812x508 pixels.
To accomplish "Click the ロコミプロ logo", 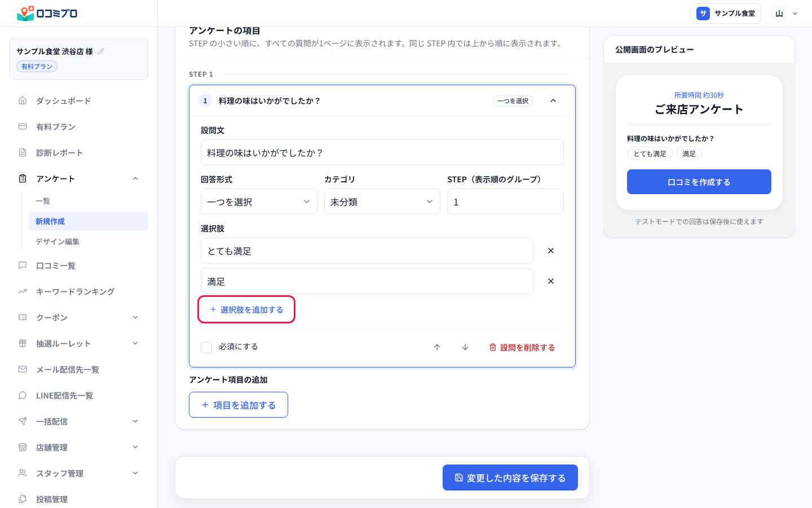I will pos(47,13).
